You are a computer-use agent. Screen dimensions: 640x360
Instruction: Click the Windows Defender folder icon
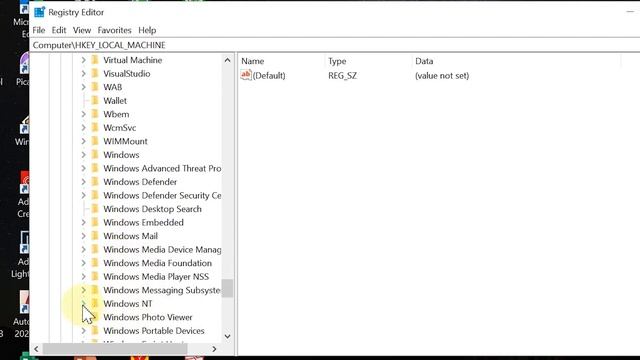pyautogui.click(x=95, y=182)
